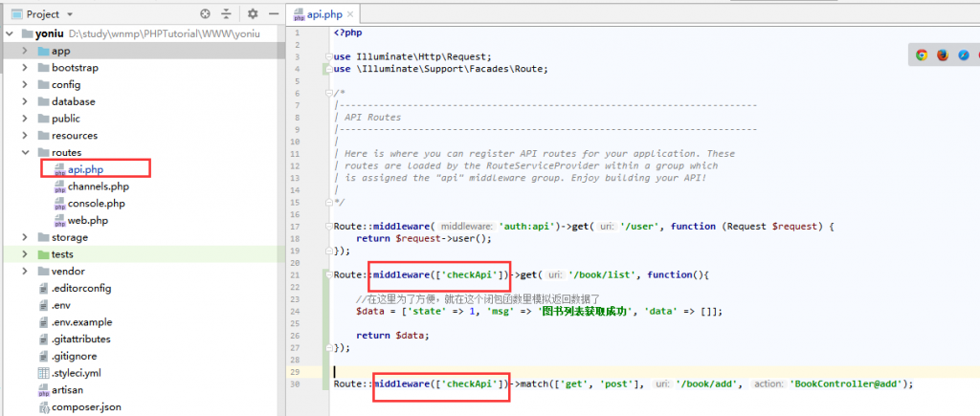Select the .env file
The height and width of the screenshot is (416, 980).
[x=63, y=305]
